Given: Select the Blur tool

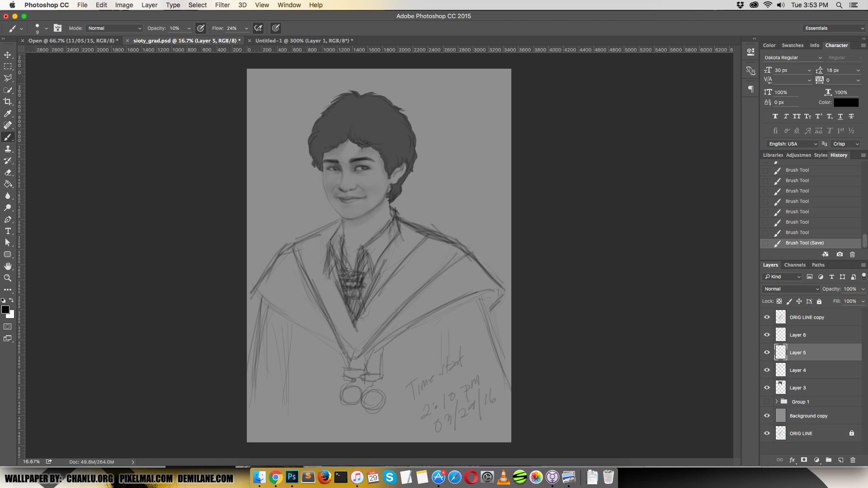Looking at the screenshot, I should (8, 196).
